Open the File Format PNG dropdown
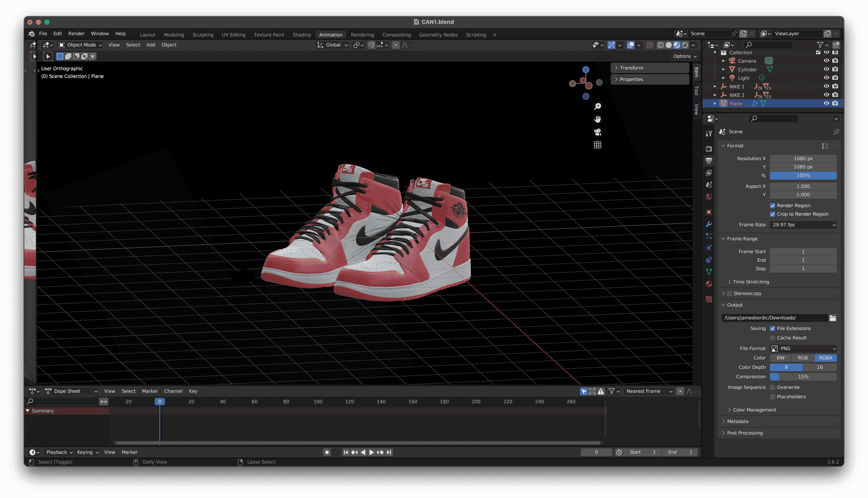The height and width of the screenshot is (498, 868). (x=803, y=348)
